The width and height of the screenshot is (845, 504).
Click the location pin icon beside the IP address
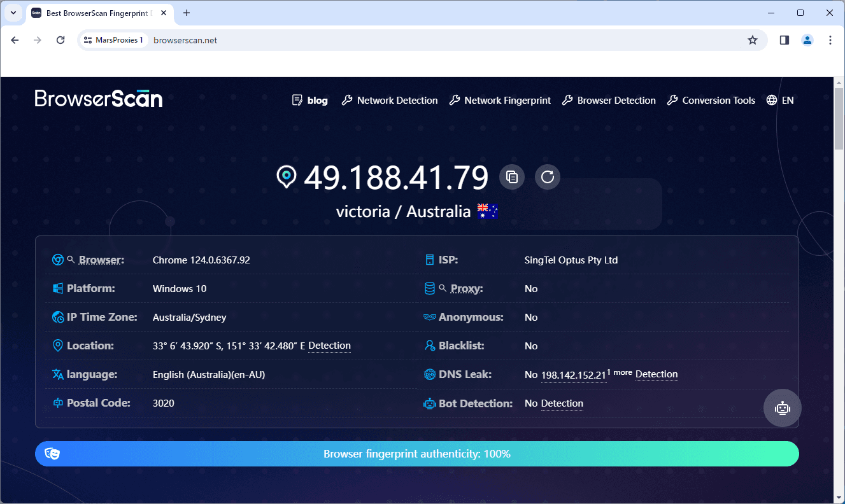point(287,176)
